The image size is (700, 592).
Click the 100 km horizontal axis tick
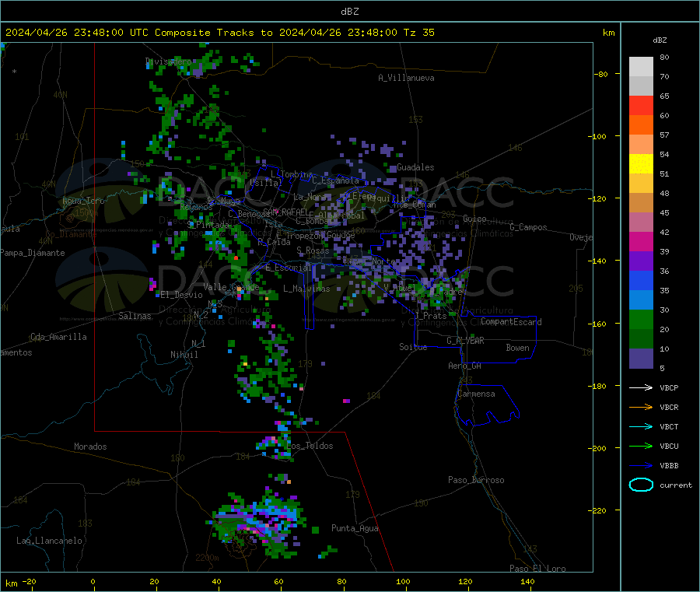click(x=403, y=581)
